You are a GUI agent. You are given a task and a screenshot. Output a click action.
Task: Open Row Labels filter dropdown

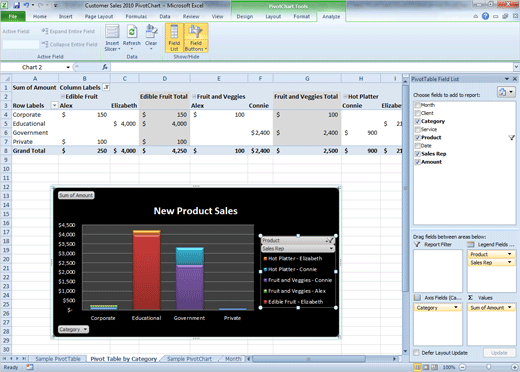click(54, 105)
